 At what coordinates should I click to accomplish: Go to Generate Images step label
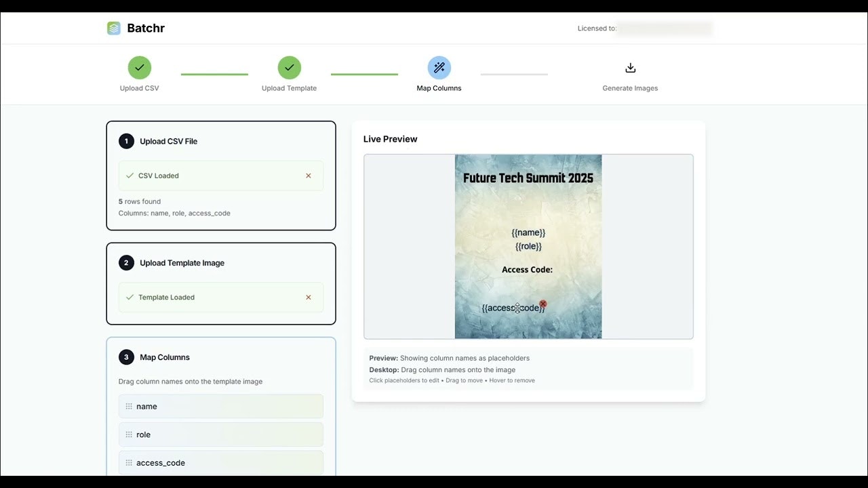(630, 88)
